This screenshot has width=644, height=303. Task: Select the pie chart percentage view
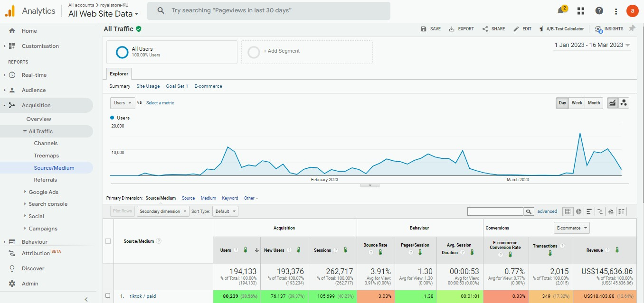pos(578,211)
